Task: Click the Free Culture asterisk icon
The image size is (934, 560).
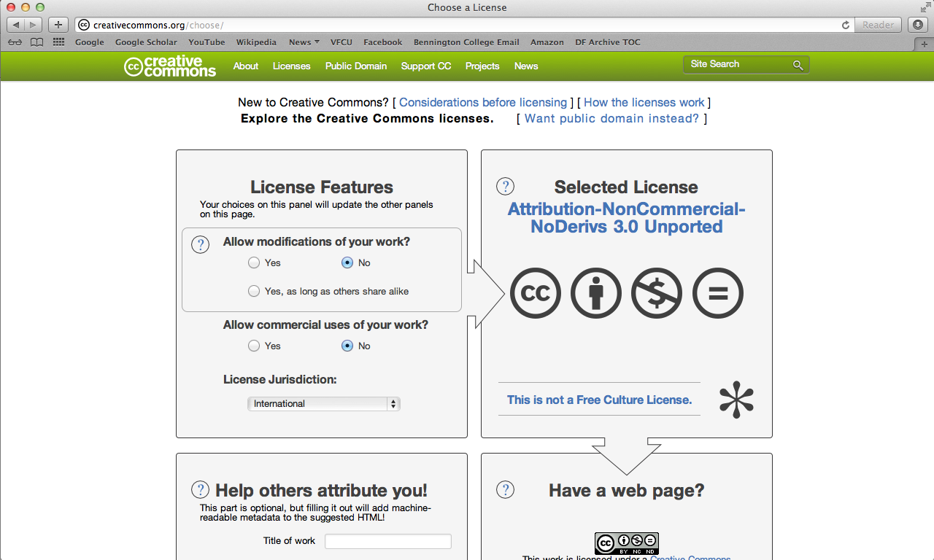Action: pyautogui.click(x=736, y=400)
